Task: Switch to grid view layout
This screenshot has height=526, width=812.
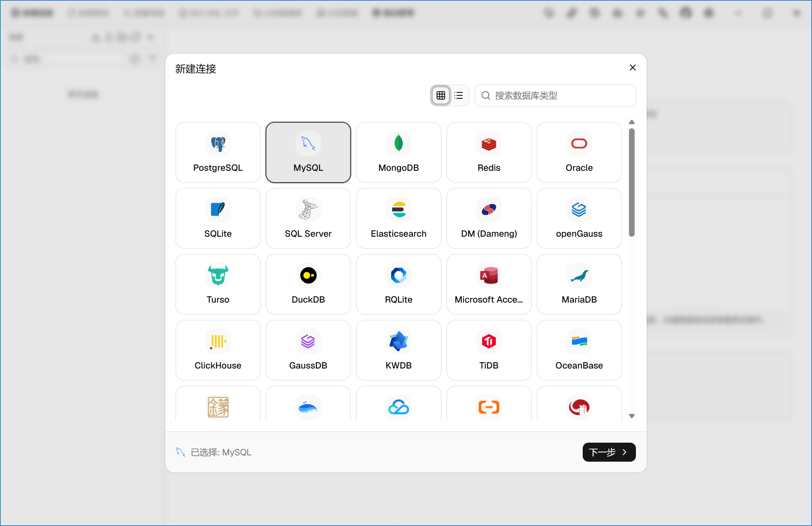Action: coord(441,95)
